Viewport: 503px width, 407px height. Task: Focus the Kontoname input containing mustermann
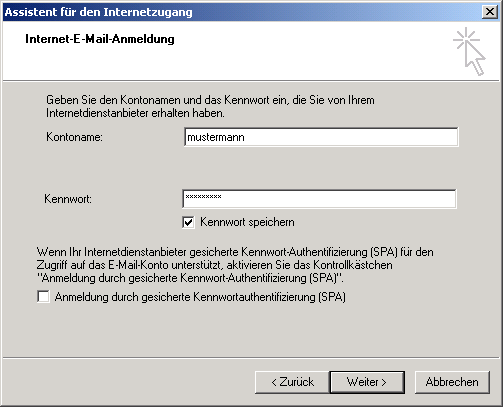click(321, 137)
